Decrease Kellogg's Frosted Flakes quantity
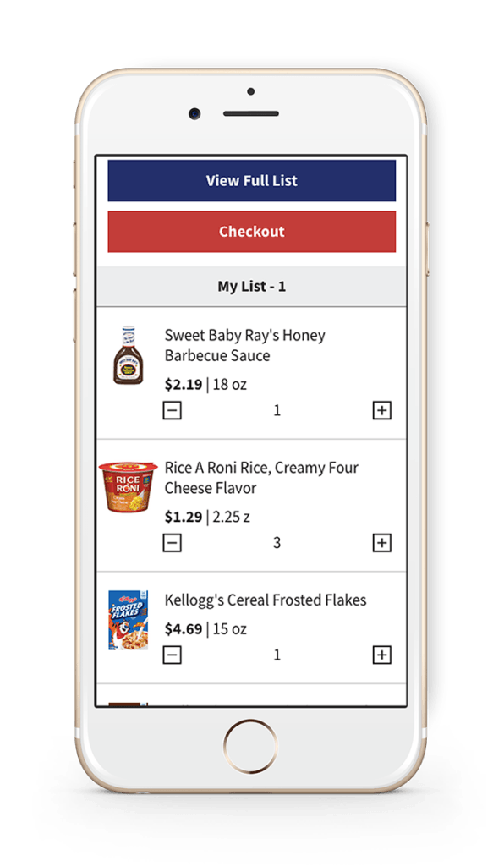Image resolution: width=504 pixels, height=866 pixels. pyautogui.click(x=173, y=655)
